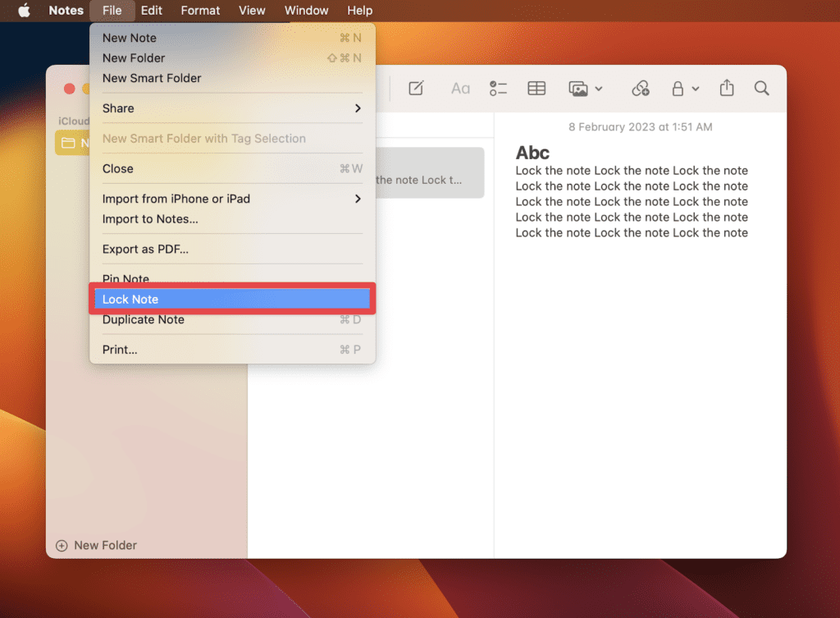Open the Format menu

[x=200, y=10]
